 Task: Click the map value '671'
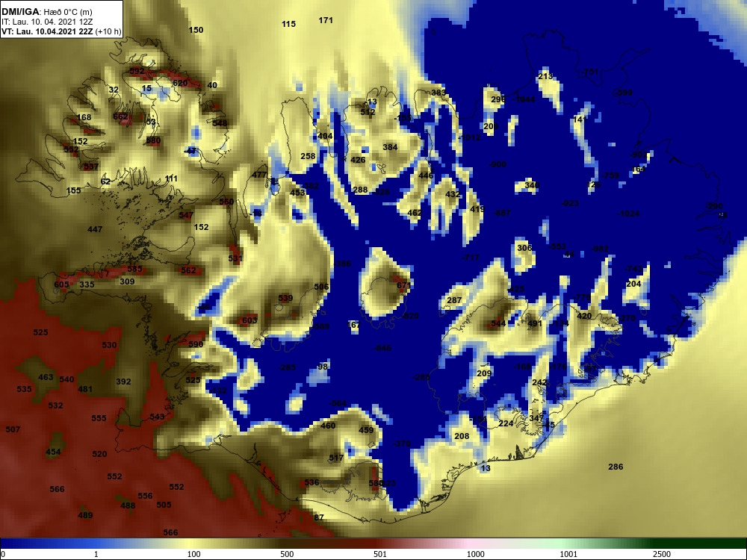tap(404, 285)
